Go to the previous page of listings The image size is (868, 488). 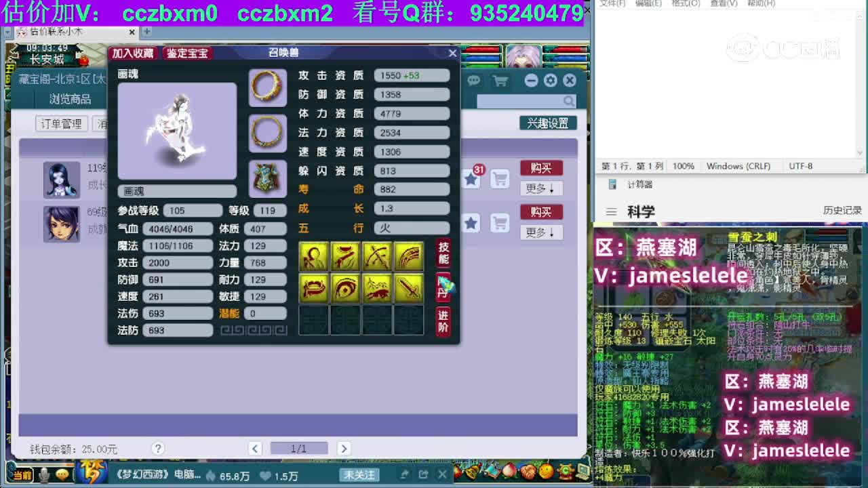point(255,448)
